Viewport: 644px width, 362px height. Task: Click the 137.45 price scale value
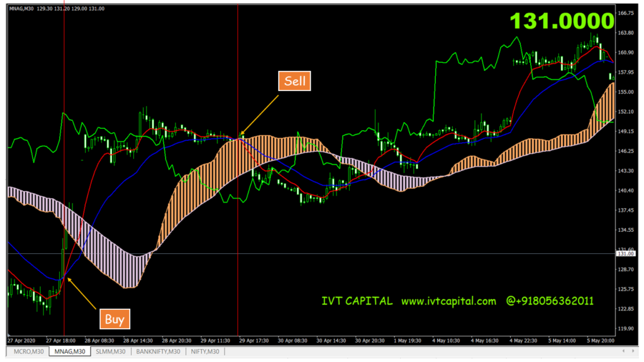626,210
